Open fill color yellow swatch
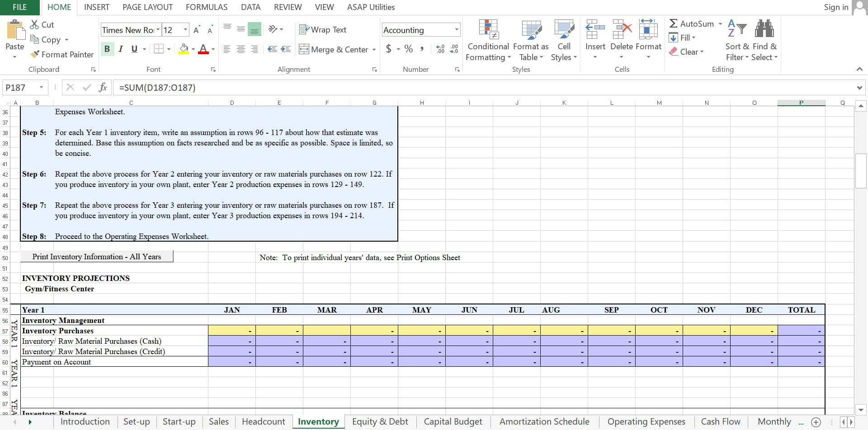The height and width of the screenshot is (430, 868). pos(184,49)
